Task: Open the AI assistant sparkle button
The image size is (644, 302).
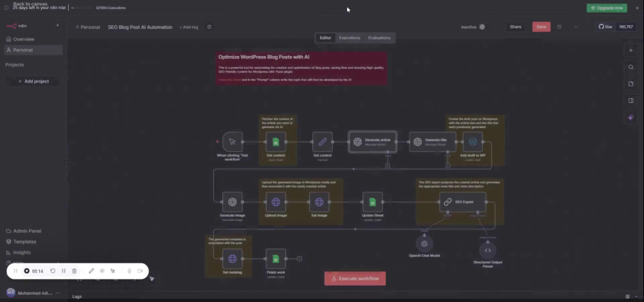Action: (x=631, y=117)
